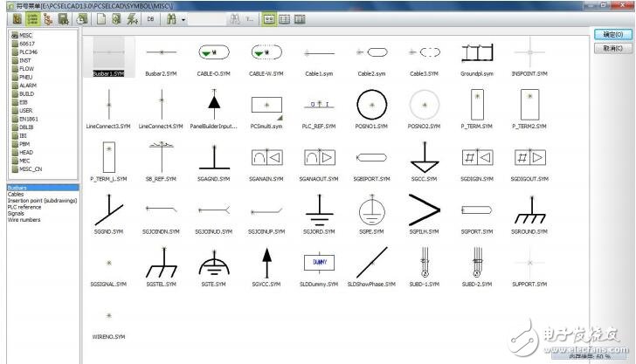Choose the SGVCC.SYM arrow symbol
This screenshot has height=364, width=636.
point(266,262)
